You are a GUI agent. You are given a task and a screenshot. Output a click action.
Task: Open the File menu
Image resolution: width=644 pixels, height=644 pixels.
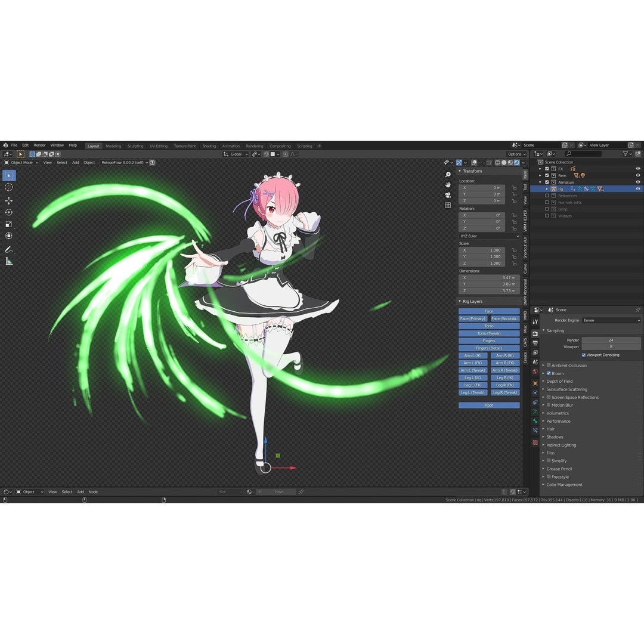tap(14, 145)
